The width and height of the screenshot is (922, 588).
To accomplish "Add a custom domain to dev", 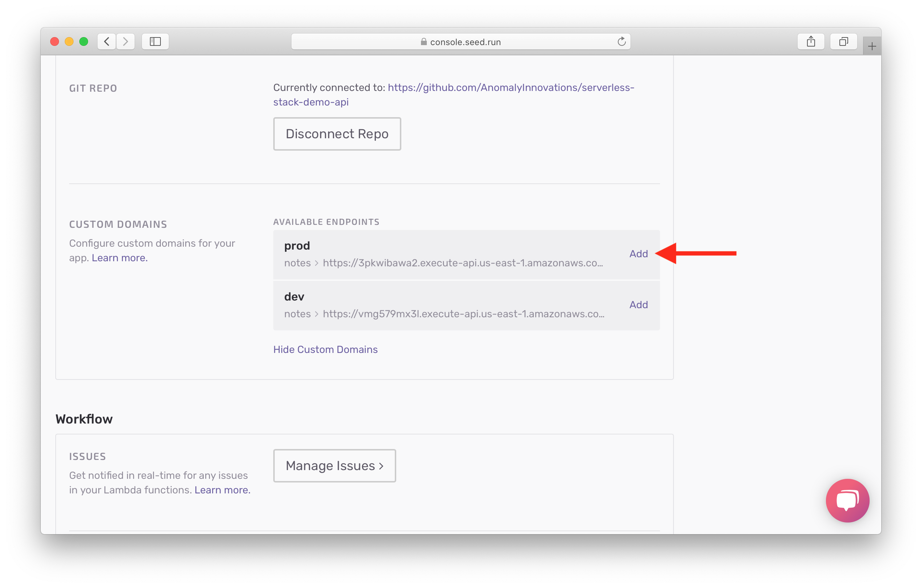I will pyautogui.click(x=638, y=304).
